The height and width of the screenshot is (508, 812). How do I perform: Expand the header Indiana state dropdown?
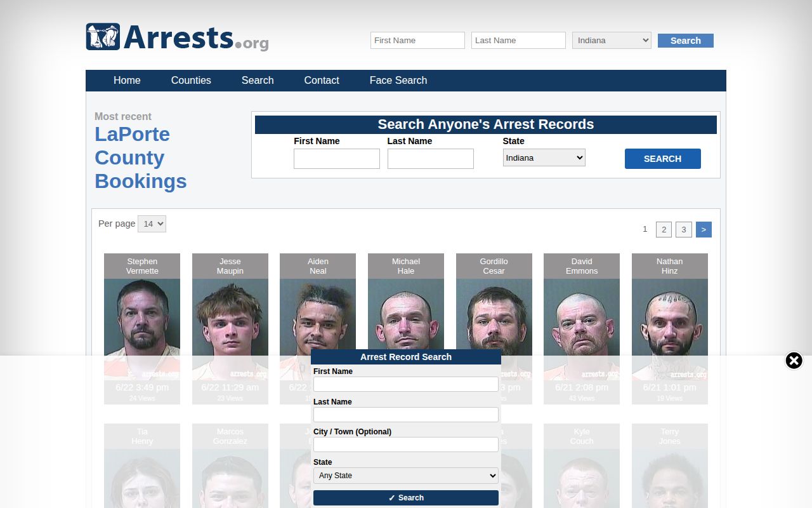click(612, 41)
